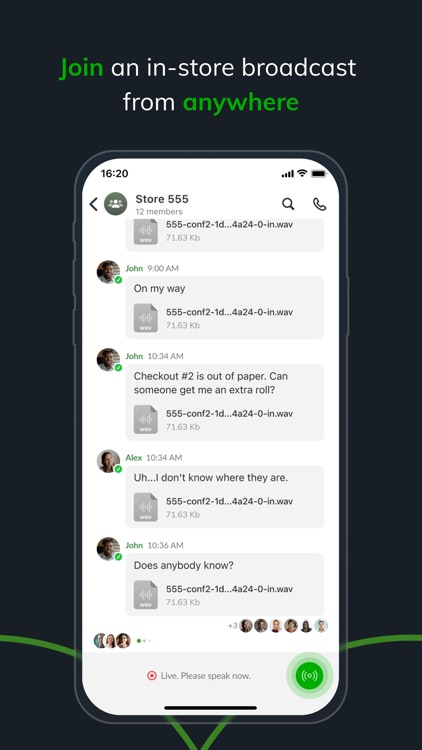The image size is (422, 750).
Task: Tap John's avatar at the 9:00 AM message
Action: tap(109, 272)
